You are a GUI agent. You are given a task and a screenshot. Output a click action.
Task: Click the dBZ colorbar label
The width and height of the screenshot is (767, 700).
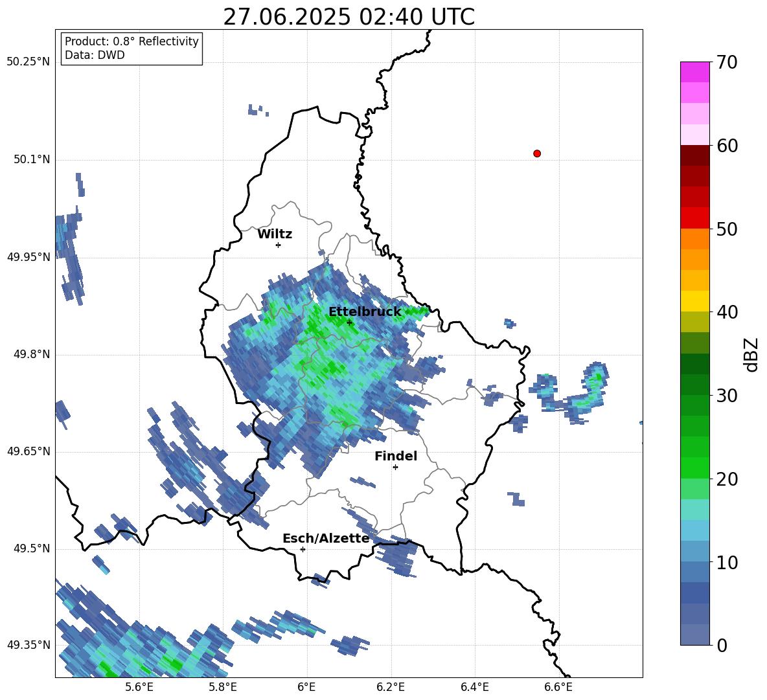tap(751, 354)
